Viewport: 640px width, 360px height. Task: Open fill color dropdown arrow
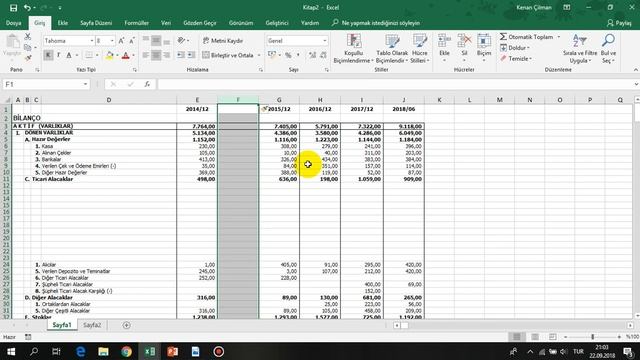click(117, 55)
